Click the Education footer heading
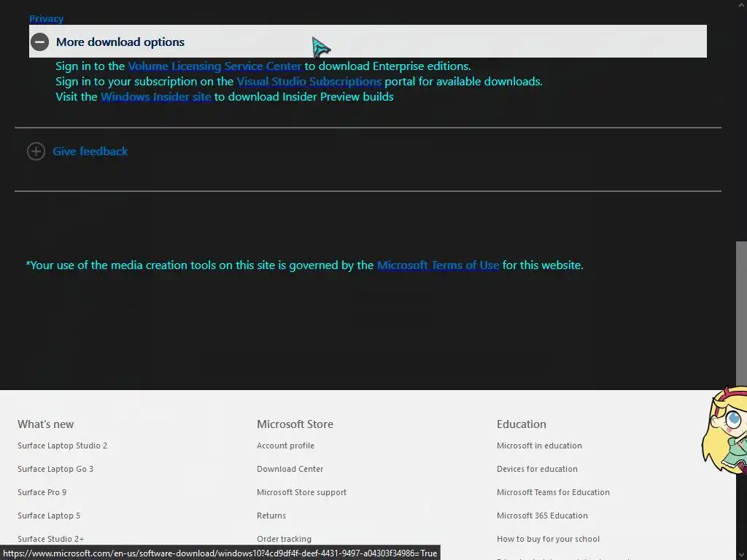The height and width of the screenshot is (560, 747). [x=521, y=424]
